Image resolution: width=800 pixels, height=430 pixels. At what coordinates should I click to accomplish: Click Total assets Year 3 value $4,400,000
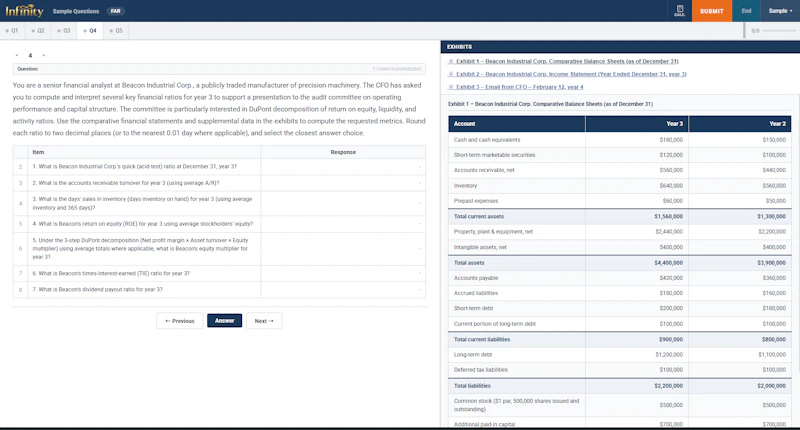[x=668, y=263]
